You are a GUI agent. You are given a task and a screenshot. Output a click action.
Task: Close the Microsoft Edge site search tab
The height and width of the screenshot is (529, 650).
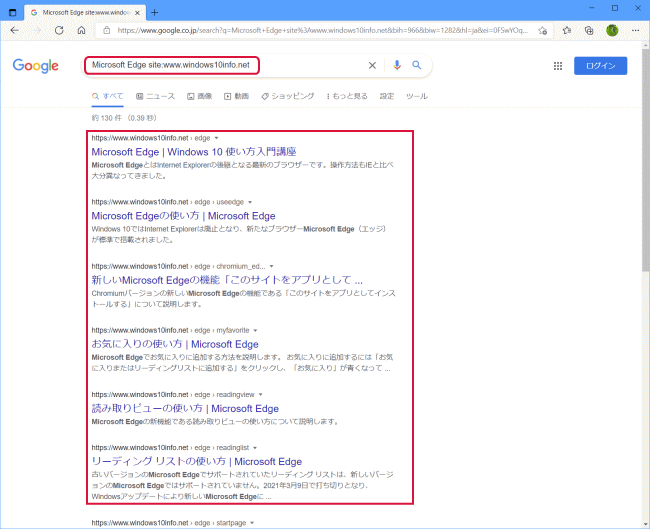pyautogui.click(x=137, y=13)
